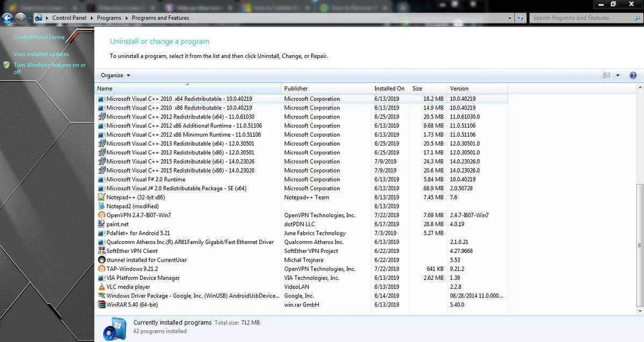Viewport: 644px width, 342px height.
Task: Expand the arrow after Programs breadcrumb
Action: tap(127, 18)
